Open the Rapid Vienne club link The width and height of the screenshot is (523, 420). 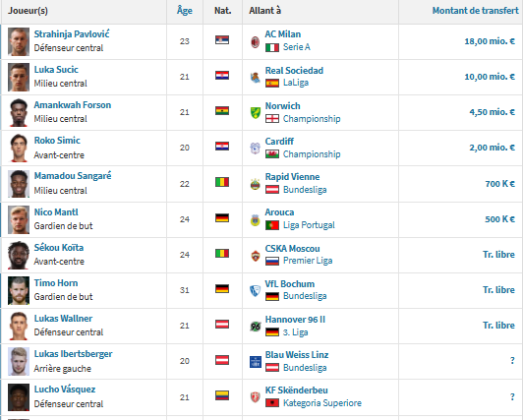click(x=292, y=177)
